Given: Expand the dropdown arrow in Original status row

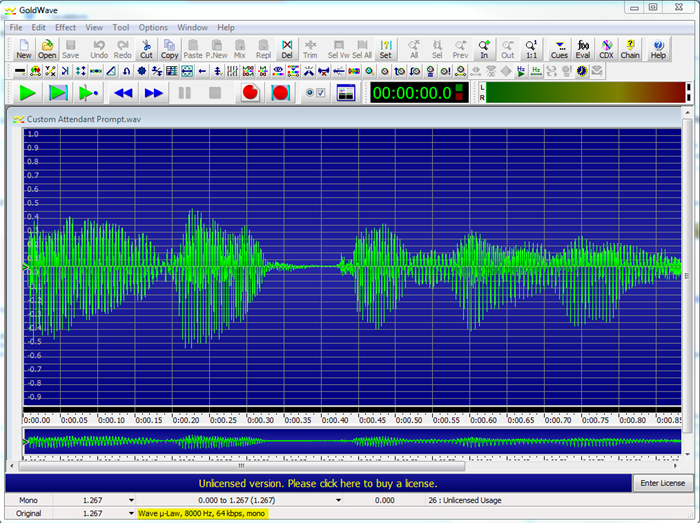Looking at the screenshot, I should [131, 514].
